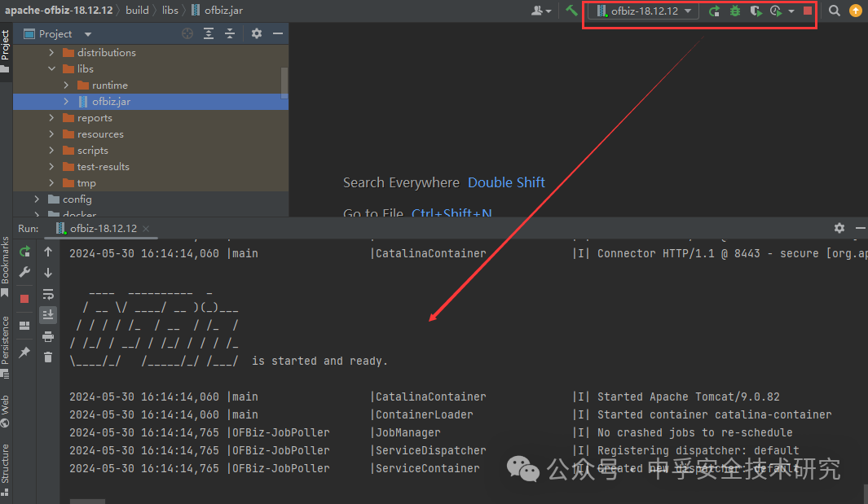The image size is (868, 504).
Task: Open Search Everywhere magnifier icon
Action: point(835,11)
